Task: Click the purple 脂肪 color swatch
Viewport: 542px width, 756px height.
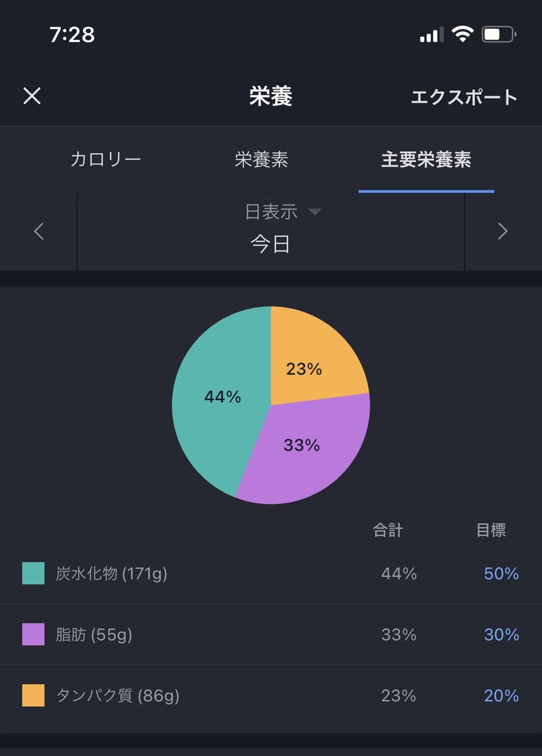Action: pyautogui.click(x=33, y=634)
